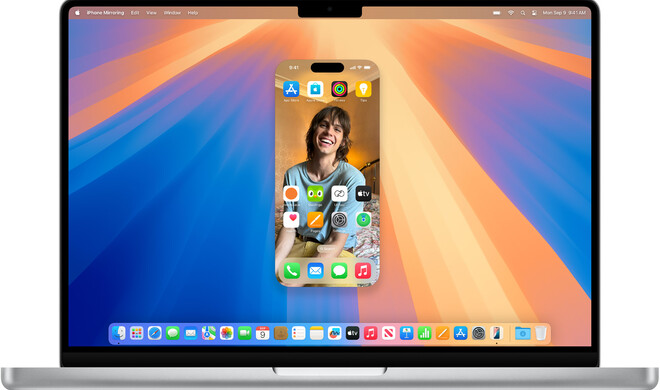Open Photos in the Mac Dock
The width and height of the screenshot is (660, 390).
[x=226, y=333]
